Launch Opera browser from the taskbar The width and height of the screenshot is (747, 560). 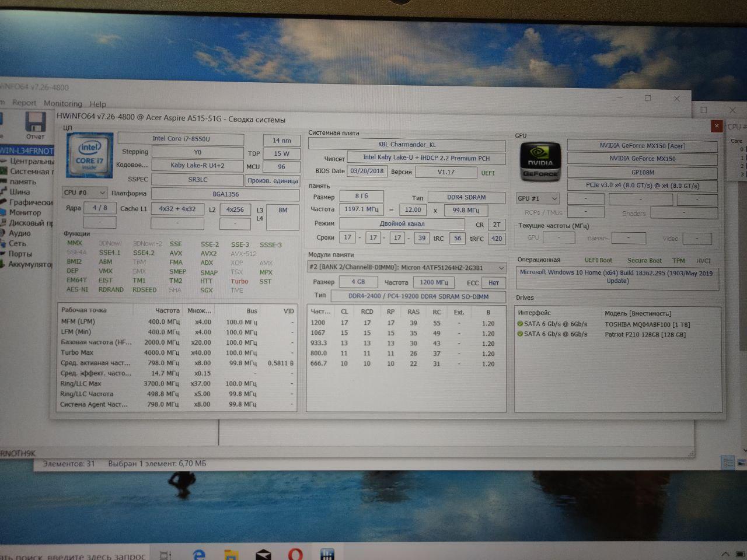click(295, 554)
